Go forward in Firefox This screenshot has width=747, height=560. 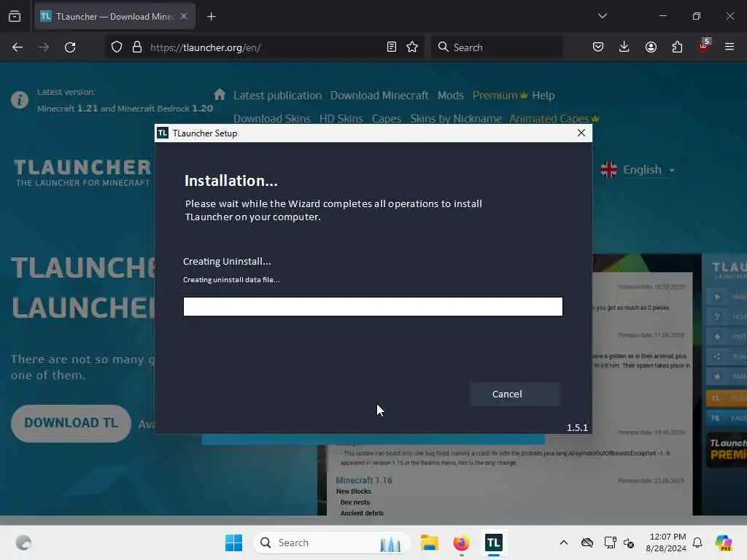(43, 47)
